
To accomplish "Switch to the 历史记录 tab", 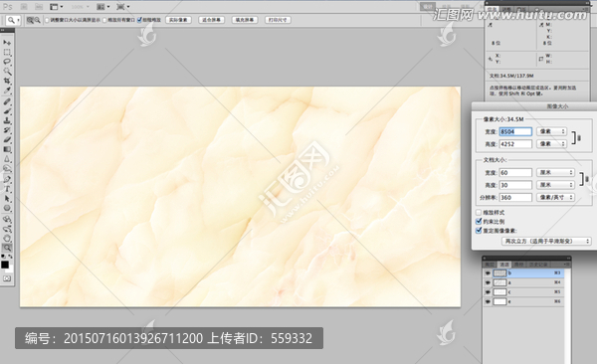I will pos(538,265).
